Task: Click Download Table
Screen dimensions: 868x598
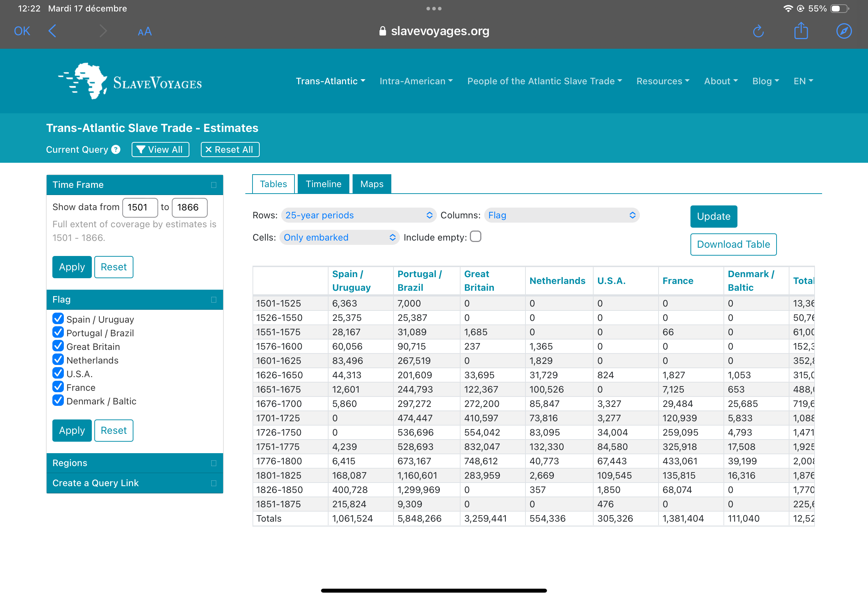Action: pyautogui.click(x=733, y=244)
